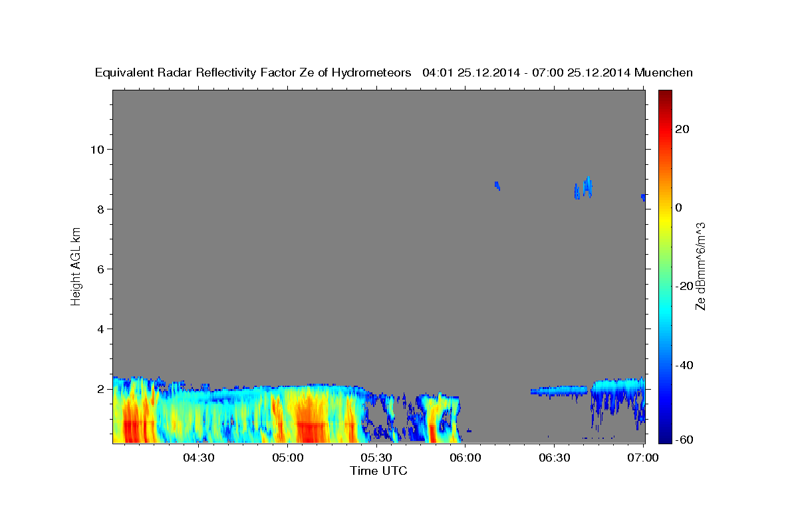798x532 pixels.
Task: Click the dark blue bottom of the colorbar
Action: (665, 438)
